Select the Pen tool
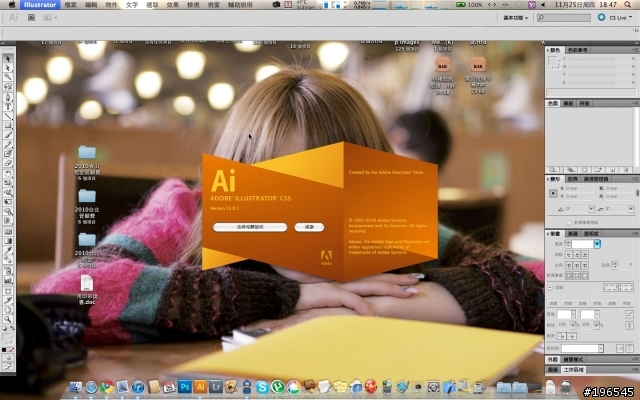Screen dimensions: 640x400 click(x=8, y=97)
